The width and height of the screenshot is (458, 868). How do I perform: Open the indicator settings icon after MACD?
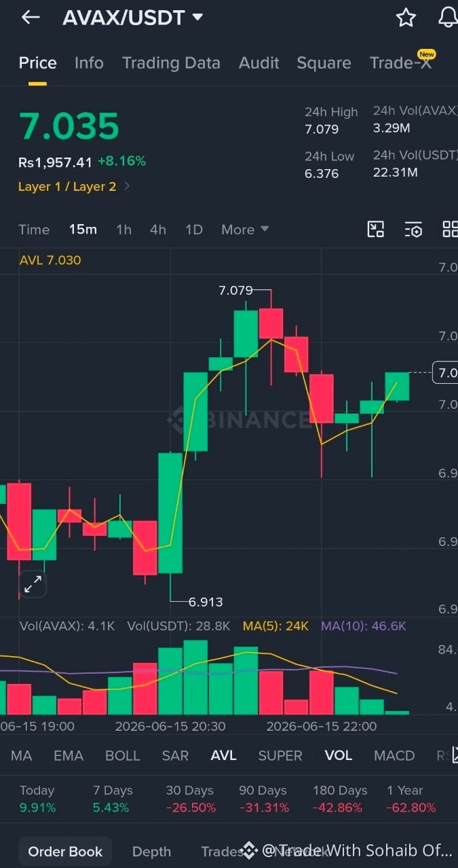(x=455, y=755)
